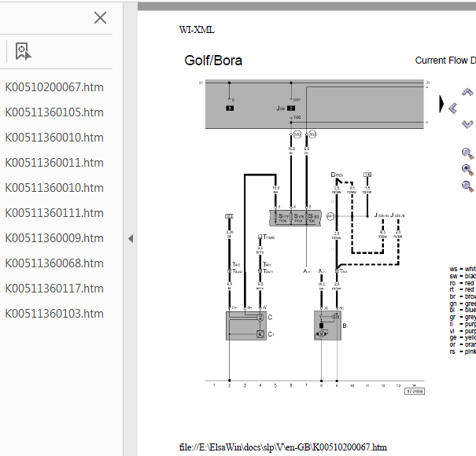The image size is (476, 456).
Task: Open bookmark K00511360011.htm
Action: tap(54, 163)
